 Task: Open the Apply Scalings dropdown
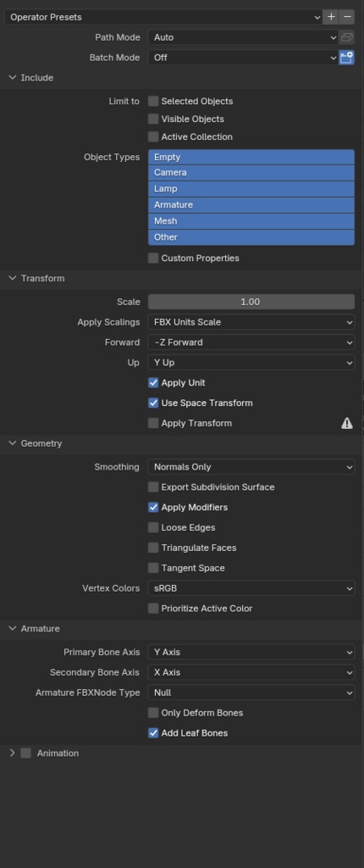click(x=251, y=322)
